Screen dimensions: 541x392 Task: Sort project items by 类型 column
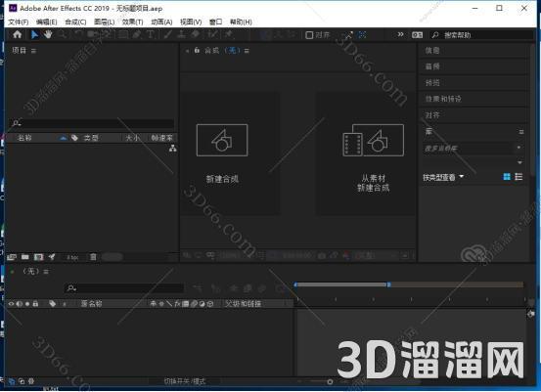pos(91,138)
